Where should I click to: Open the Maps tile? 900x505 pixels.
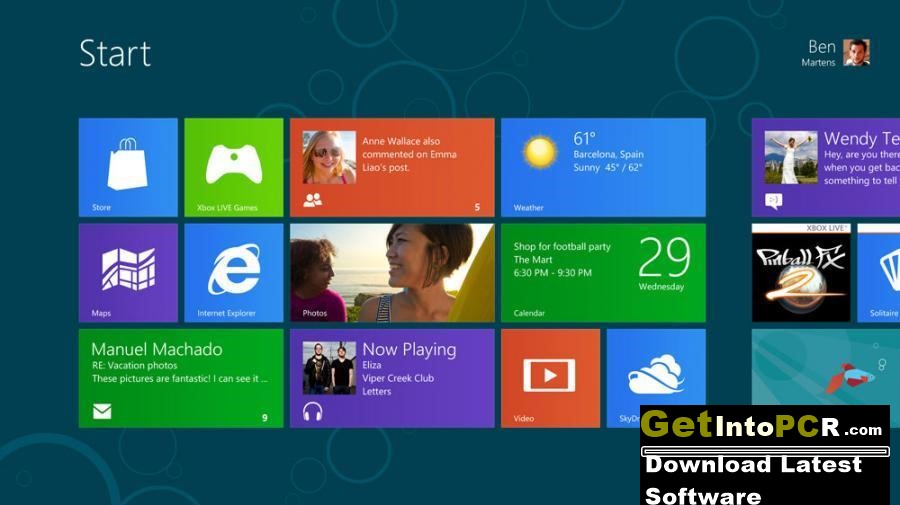click(x=128, y=273)
